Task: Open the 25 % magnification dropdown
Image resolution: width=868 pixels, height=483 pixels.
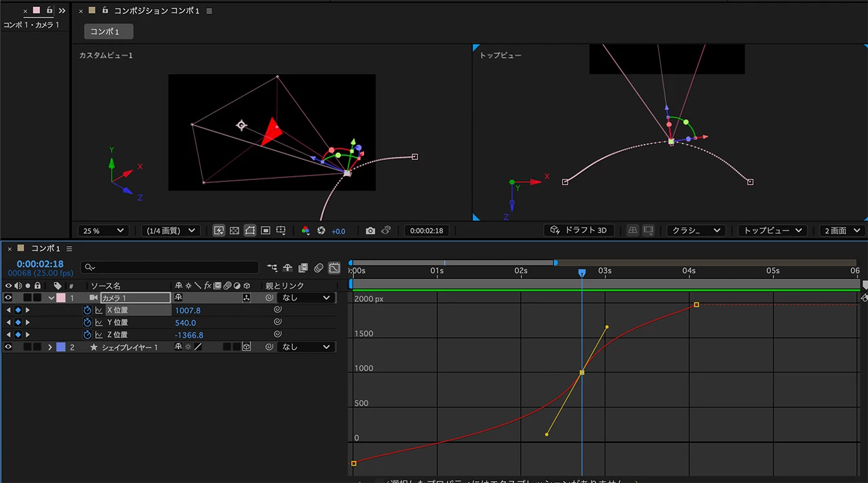Action: (x=102, y=230)
